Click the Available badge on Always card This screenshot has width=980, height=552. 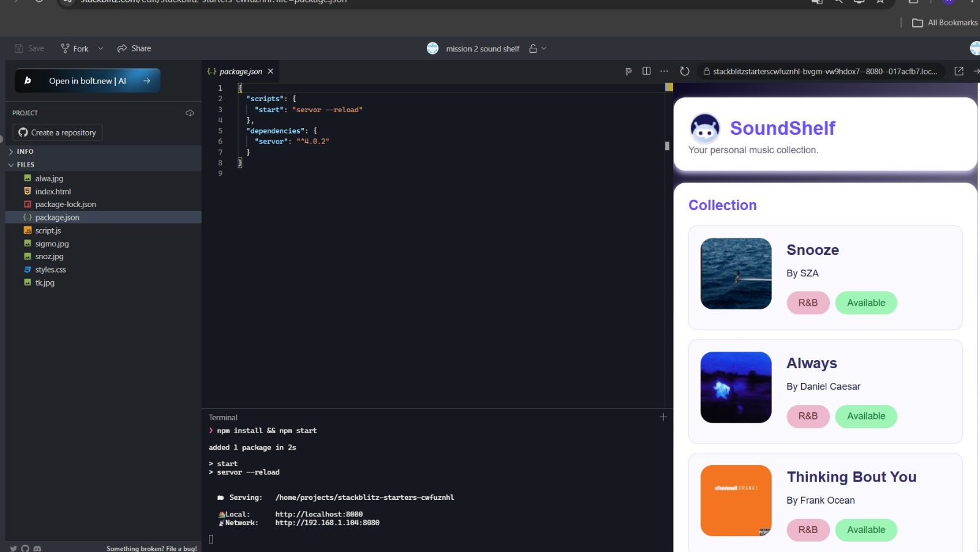coord(866,416)
